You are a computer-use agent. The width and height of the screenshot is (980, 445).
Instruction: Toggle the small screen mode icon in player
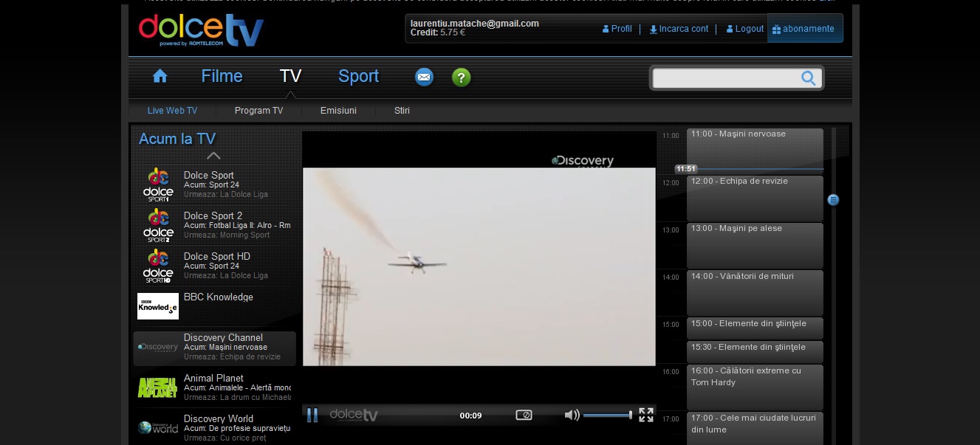point(524,415)
